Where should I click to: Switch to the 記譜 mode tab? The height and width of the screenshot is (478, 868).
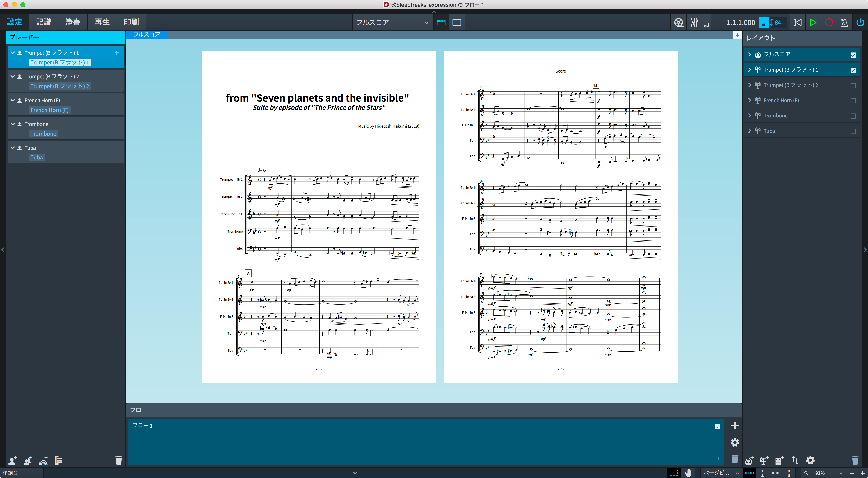pyautogui.click(x=44, y=22)
